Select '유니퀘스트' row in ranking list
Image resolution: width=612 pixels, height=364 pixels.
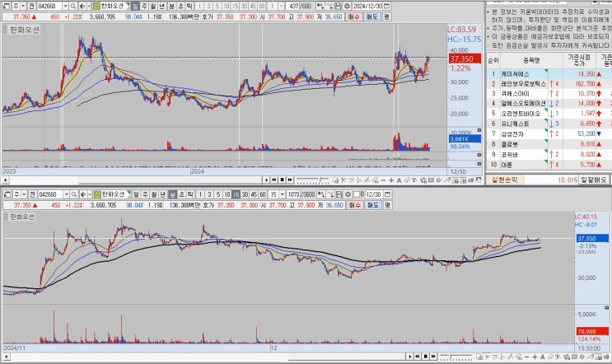pyautogui.click(x=549, y=124)
